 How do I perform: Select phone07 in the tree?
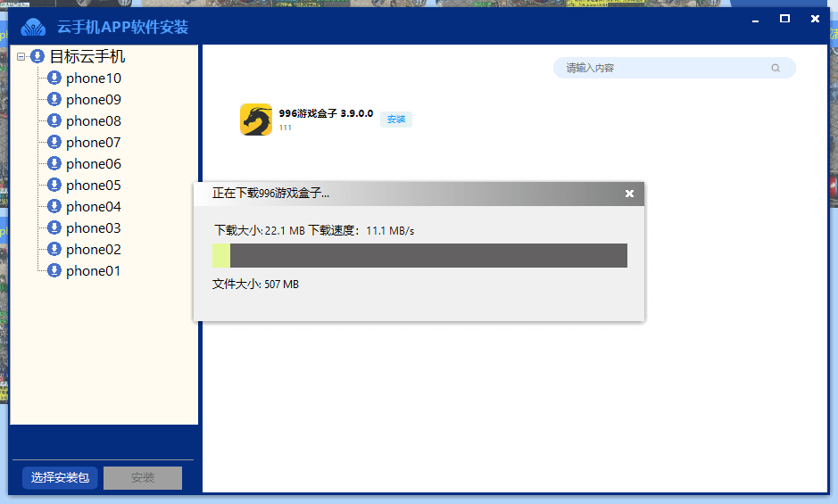[94, 143]
